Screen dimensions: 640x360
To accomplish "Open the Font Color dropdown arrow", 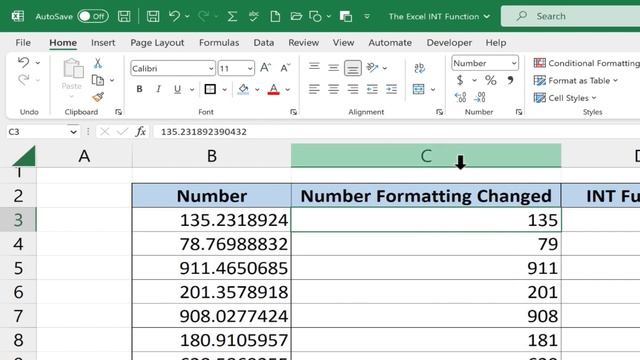I will click(288, 89).
